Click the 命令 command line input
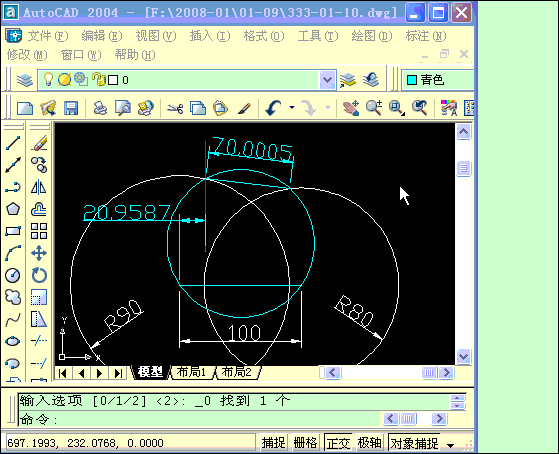Screen dimensions: 559x454 point(200,419)
